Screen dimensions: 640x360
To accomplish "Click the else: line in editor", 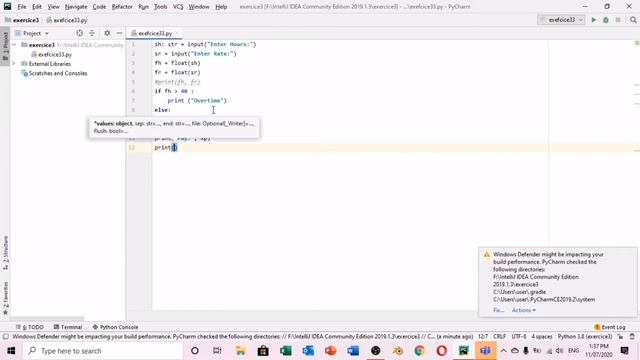I will [162, 110].
